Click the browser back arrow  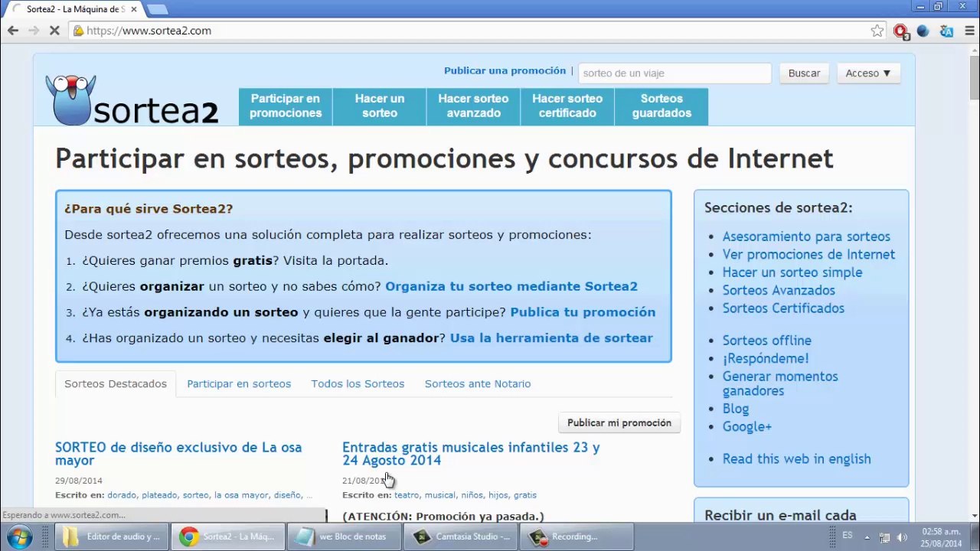[13, 31]
